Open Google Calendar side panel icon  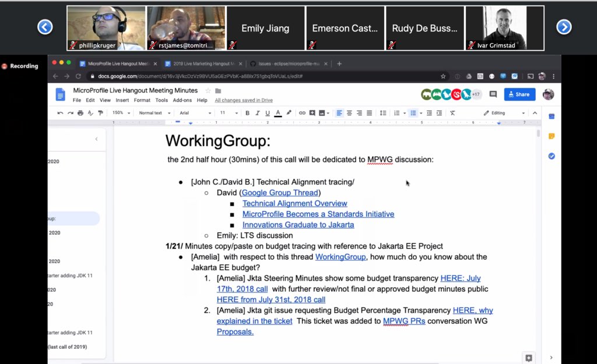(552, 116)
